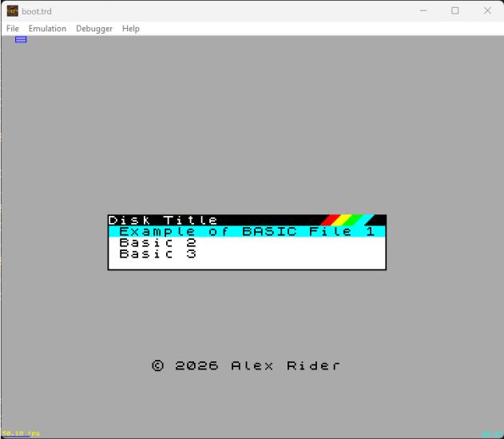Viewport: 504px width, 439px height.
Task: Select 'Example of BASIC File 1' entry
Action: point(246,232)
